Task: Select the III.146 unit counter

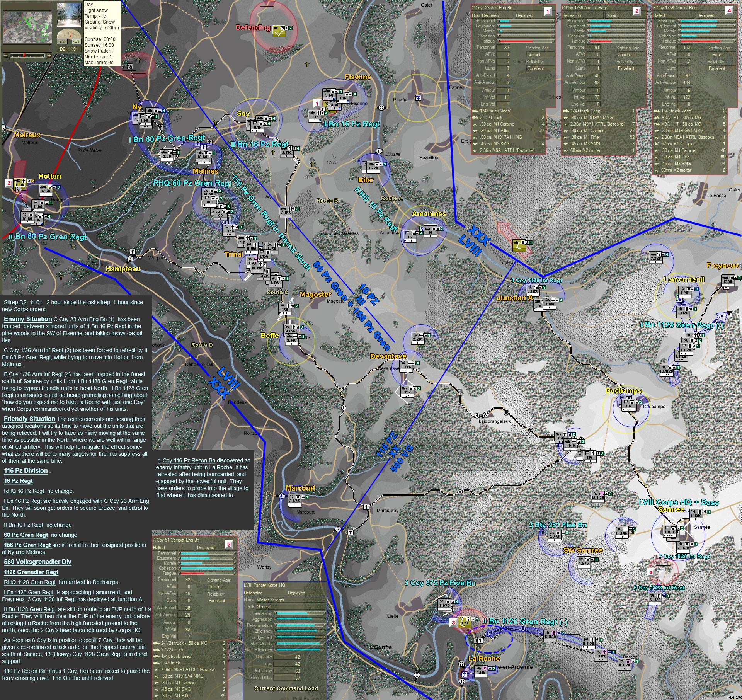Action: tap(621, 533)
